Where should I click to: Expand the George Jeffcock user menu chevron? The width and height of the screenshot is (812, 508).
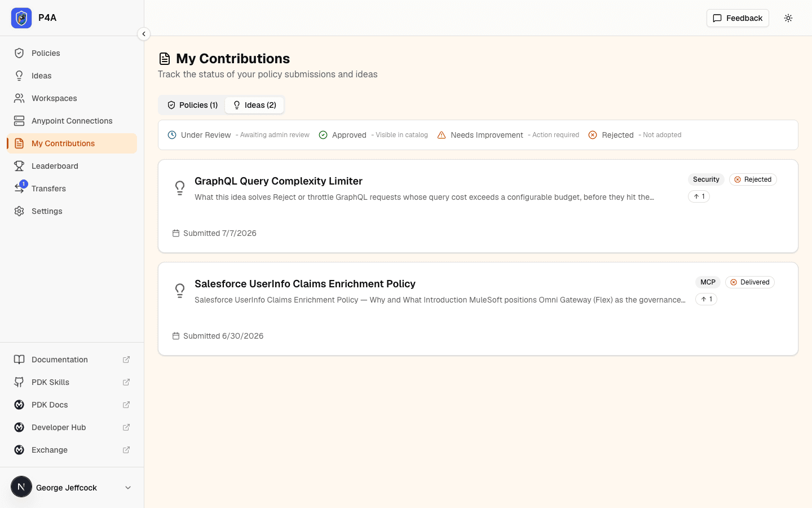(128, 488)
